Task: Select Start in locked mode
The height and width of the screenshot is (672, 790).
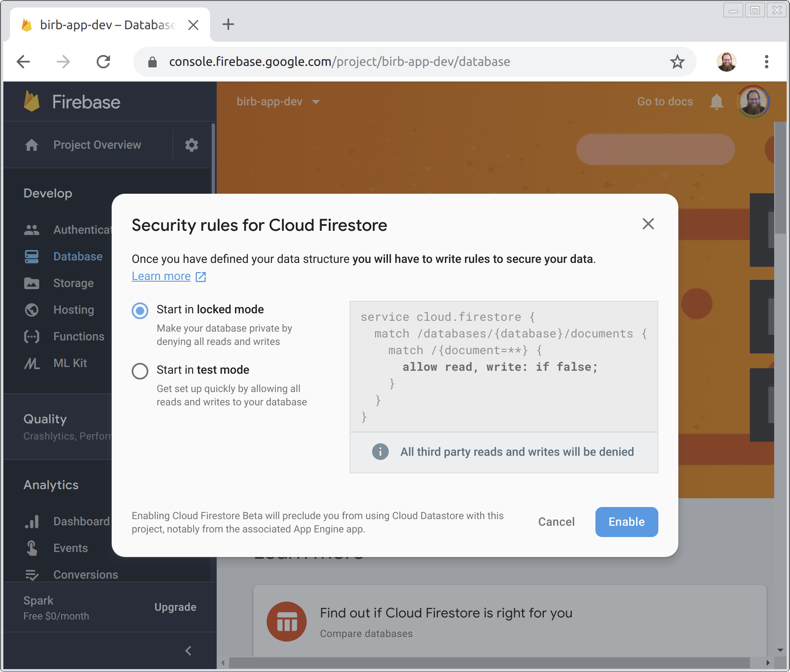Action: [x=140, y=310]
